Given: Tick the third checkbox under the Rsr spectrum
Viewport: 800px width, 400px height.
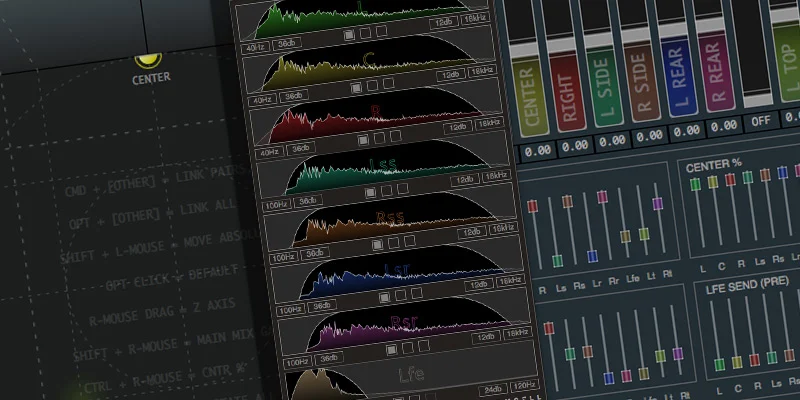Looking at the screenshot, I should pyautogui.click(x=423, y=345).
